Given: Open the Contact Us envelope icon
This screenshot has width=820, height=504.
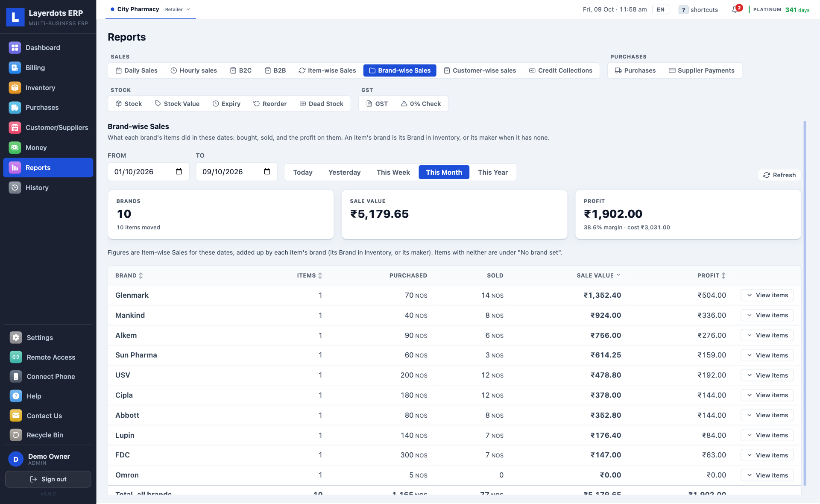Looking at the screenshot, I should pos(16,416).
